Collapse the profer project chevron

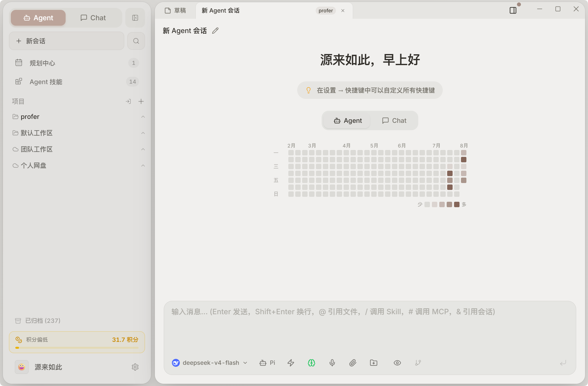(x=143, y=117)
